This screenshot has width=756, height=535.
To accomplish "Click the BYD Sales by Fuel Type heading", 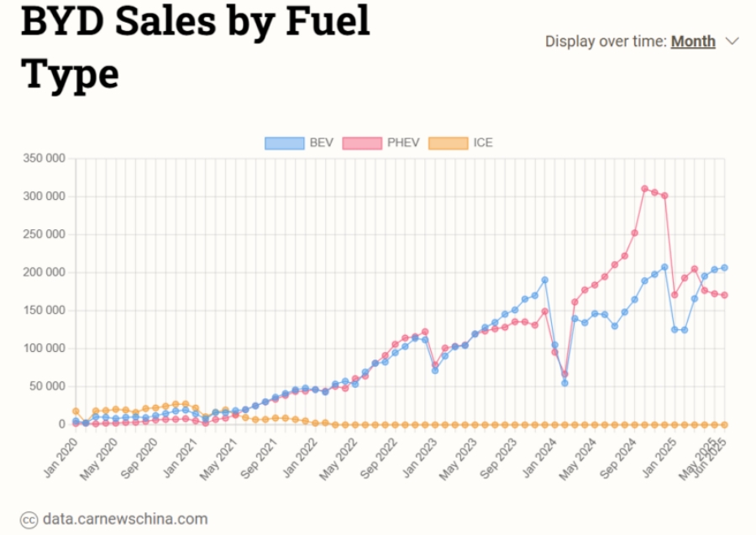I will 195,47.
